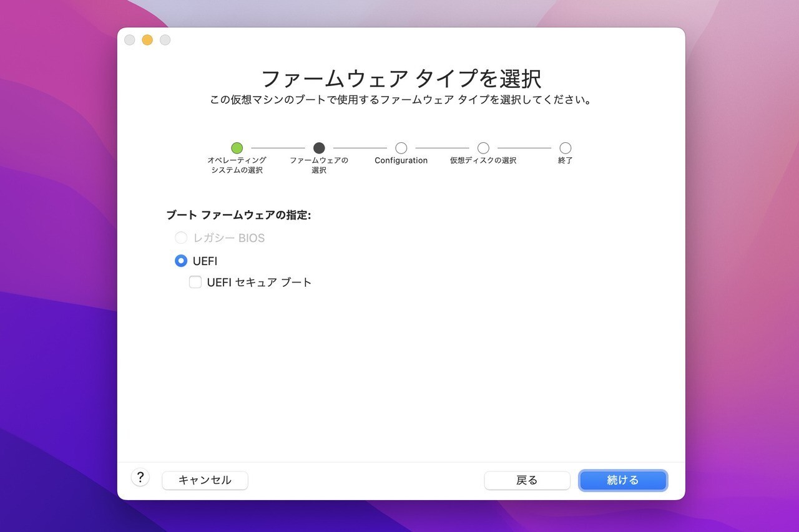Click the 仮想ディスクの選択 step label
Image resolution: width=799 pixels, height=532 pixels.
(x=483, y=160)
